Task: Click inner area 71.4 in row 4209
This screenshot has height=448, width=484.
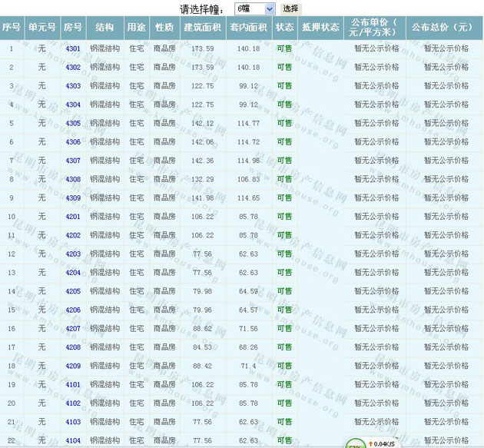Action: pos(248,367)
